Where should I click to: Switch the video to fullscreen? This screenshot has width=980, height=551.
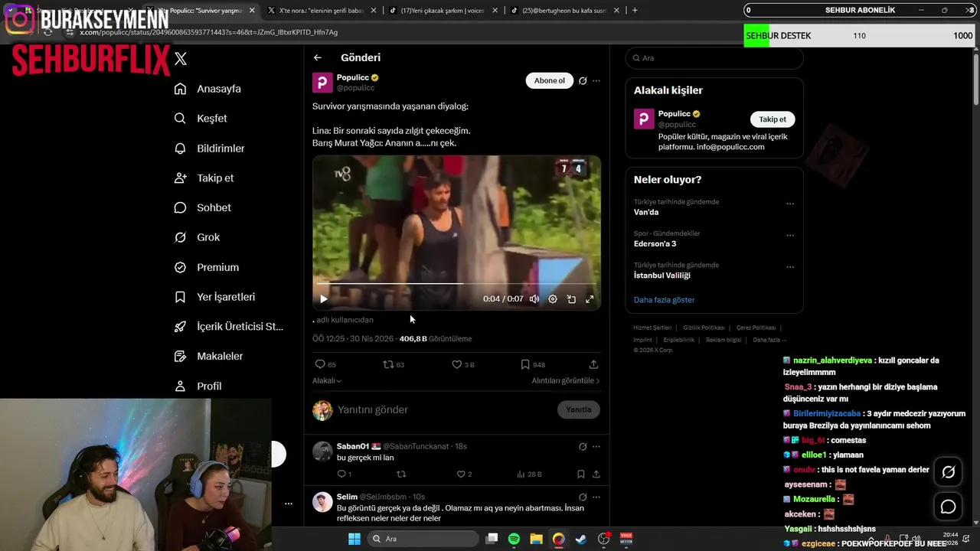coord(590,299)
